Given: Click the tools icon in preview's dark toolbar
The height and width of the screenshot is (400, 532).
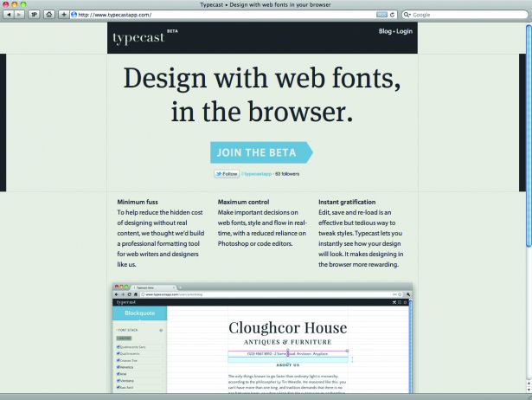Looking at the screenshot, I should point(394,302).
